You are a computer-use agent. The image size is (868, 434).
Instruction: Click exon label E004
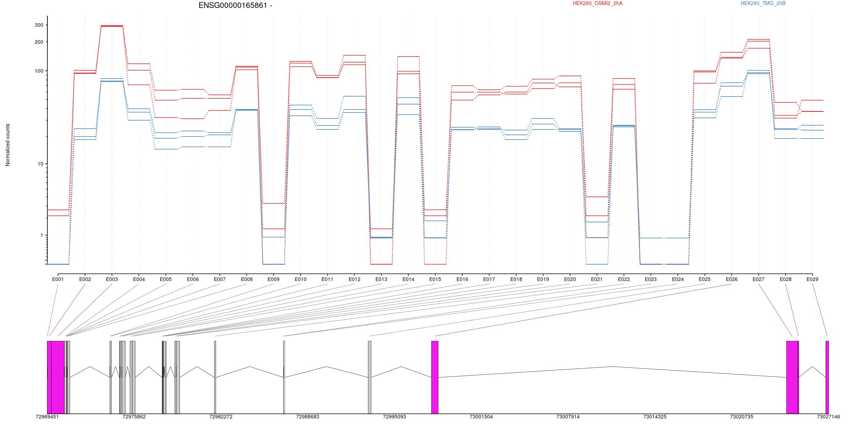[x=139, y=279]
